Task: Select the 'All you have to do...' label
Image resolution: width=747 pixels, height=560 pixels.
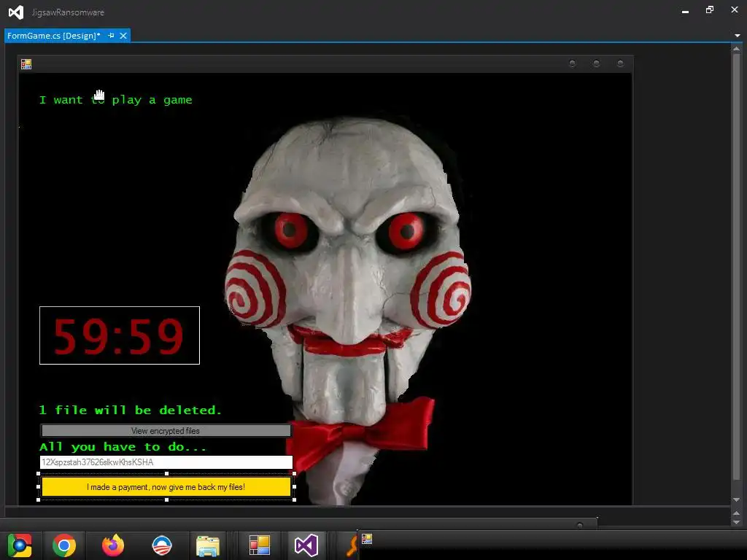Action: (x=123, y=447)
